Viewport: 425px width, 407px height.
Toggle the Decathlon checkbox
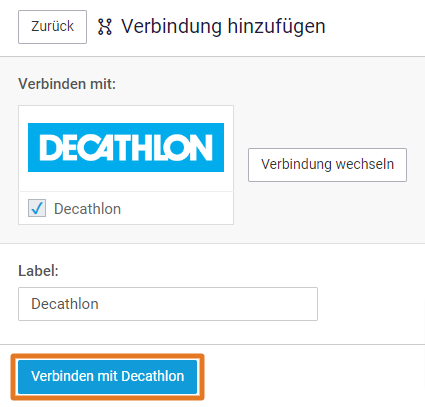[37, 208]
